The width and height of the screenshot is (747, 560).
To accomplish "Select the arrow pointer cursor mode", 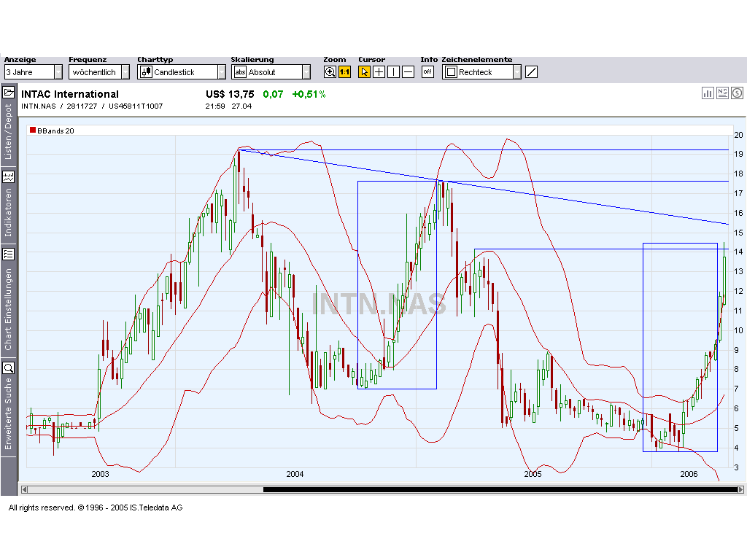I will point(364,72).
